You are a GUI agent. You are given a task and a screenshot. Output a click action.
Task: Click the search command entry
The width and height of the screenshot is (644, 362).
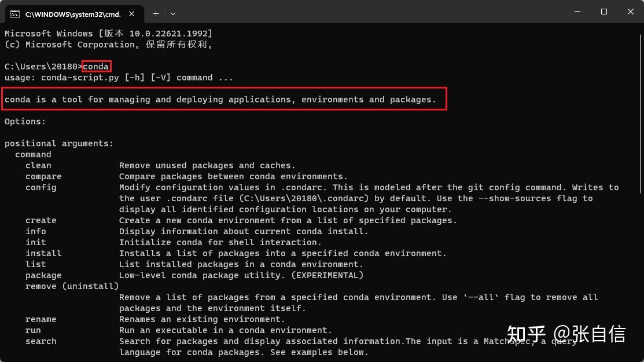41,341
